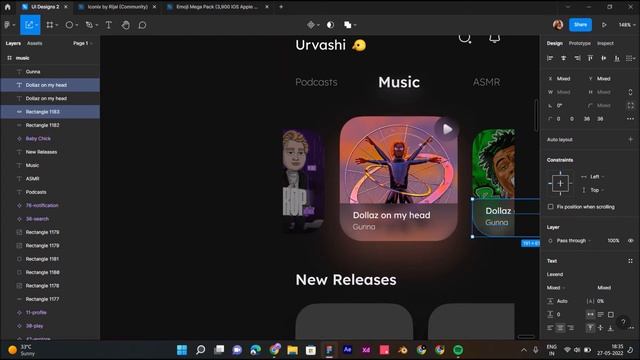
Task: Select the New Releases layer
Action: 50,152
